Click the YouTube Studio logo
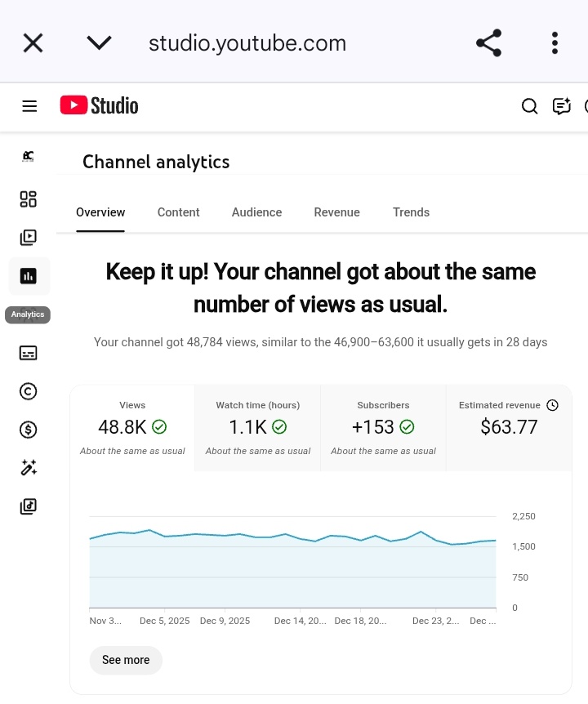Screen dimensions: 588x704 pyautogui.click(x=99, y=106)
